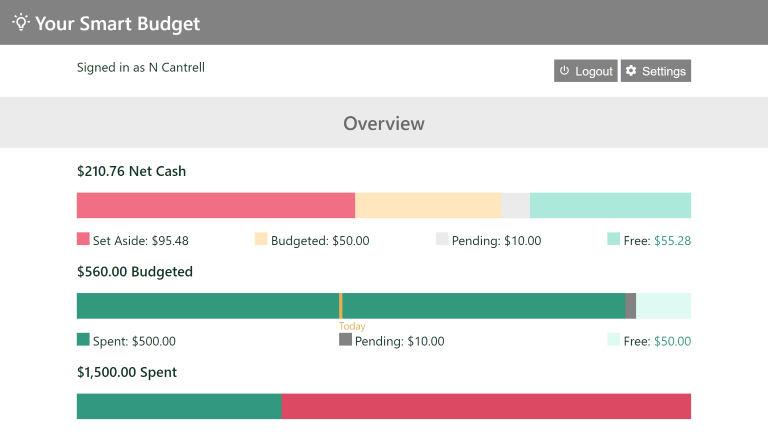Click the pale Free $50.00 legend swatch
The height and width of the screenshot is (432, 768).
coord(613,340)
